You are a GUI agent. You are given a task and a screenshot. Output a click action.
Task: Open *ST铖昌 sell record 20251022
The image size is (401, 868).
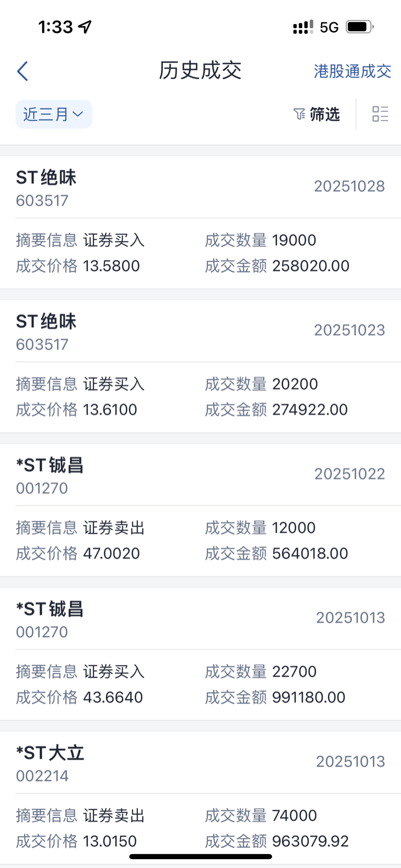point(200,510)
